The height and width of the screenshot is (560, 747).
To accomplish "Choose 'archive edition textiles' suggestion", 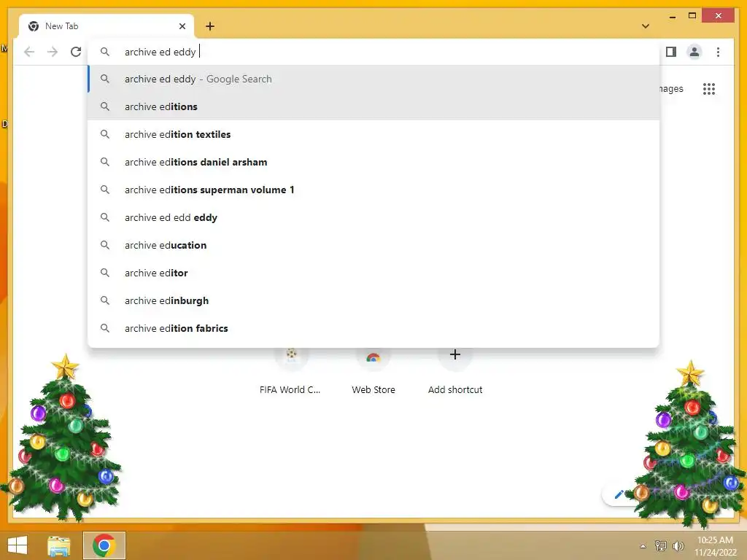I will pos(373,134).
